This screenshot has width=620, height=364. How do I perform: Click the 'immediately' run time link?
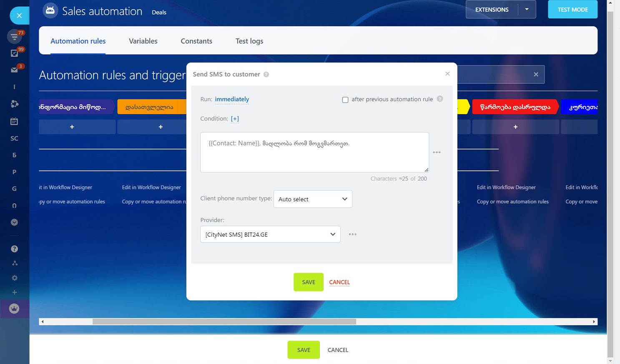tap(232, 99)
